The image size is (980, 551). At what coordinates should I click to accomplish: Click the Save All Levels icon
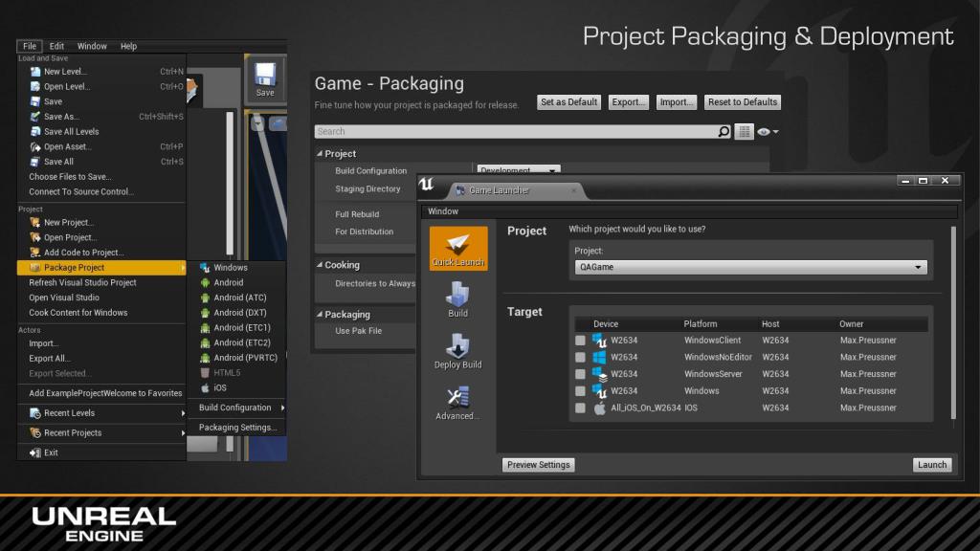35,131
